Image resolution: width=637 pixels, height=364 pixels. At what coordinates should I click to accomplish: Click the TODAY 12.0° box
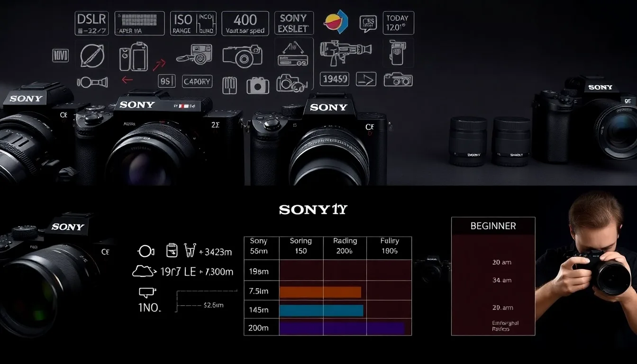(x=398, y=23)
